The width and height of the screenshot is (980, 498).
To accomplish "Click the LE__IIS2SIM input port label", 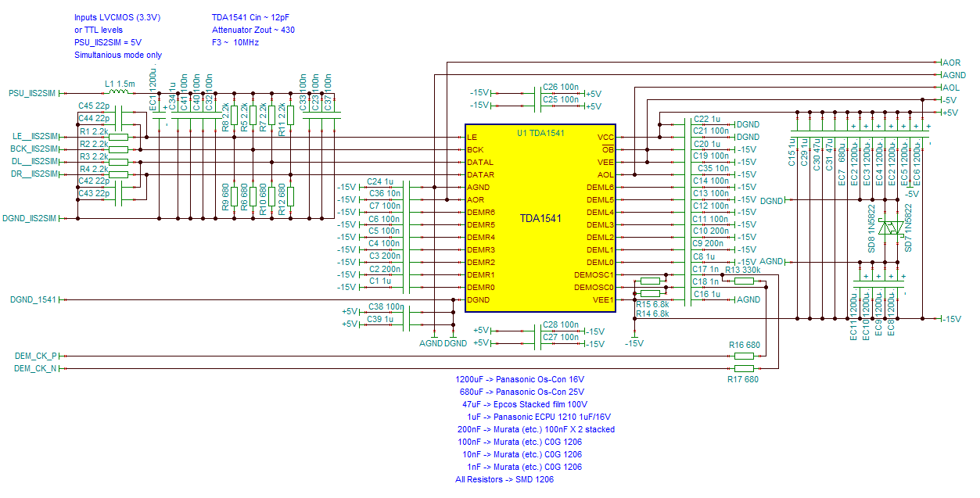I will click(x=36, y=137).
